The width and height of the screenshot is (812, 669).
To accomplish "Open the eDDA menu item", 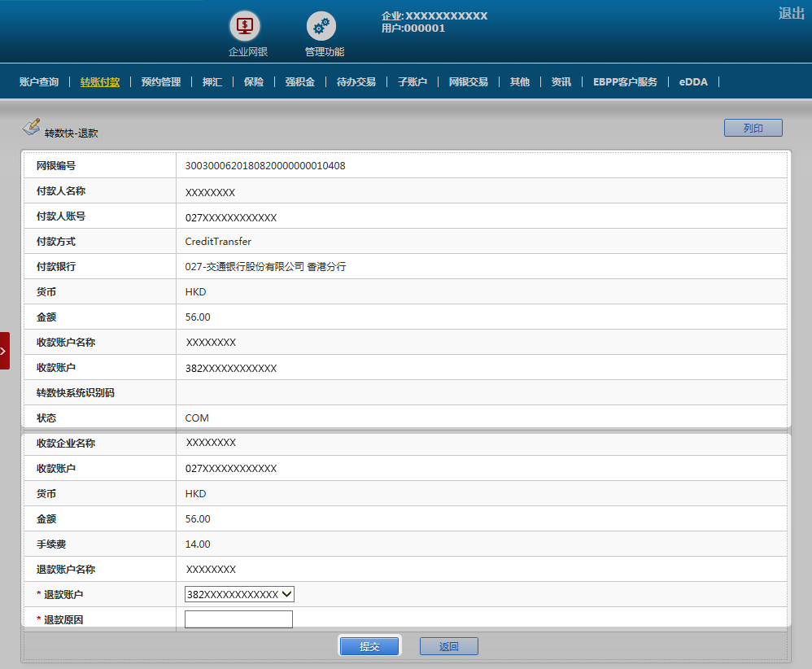I will click(x=694, y=81).
